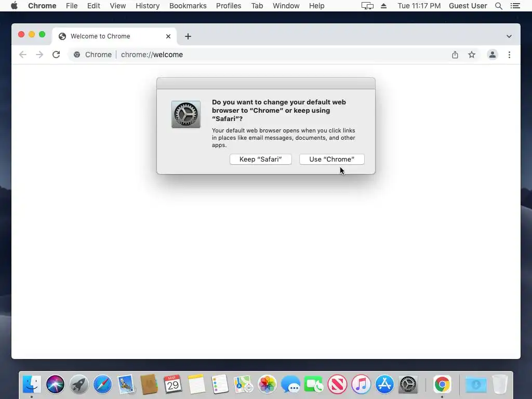532x399 pixels.
Task: Open the Guest User account menu
Action: [468, 6]
